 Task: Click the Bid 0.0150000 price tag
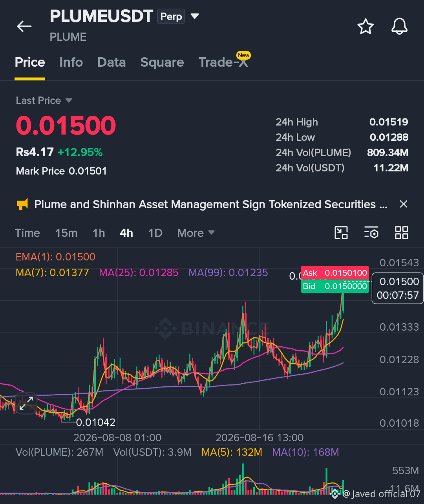pyautogui.click(x=335, y=286)
